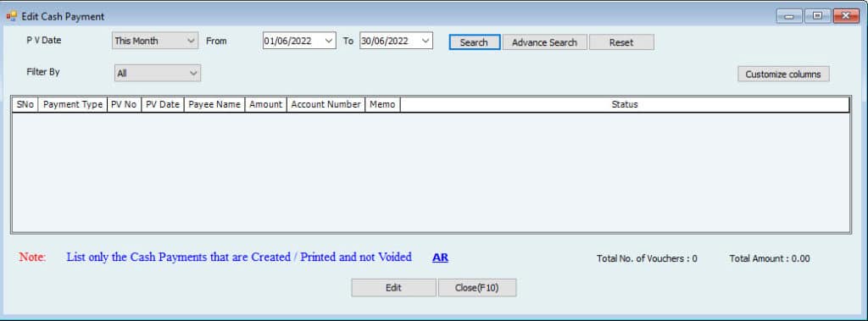Click the red Note: label
Viewport: 868px width, 321px height.
(33, 257)
